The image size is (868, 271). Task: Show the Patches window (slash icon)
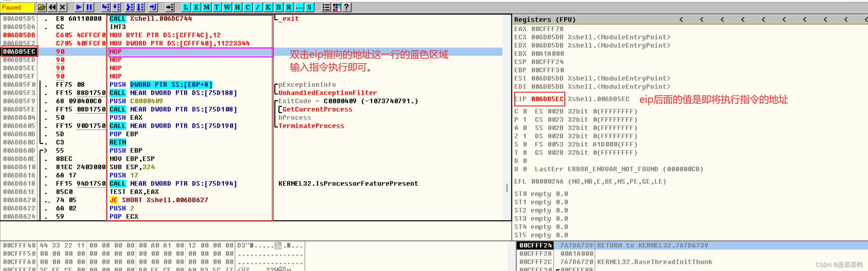(x=258, y=7)
